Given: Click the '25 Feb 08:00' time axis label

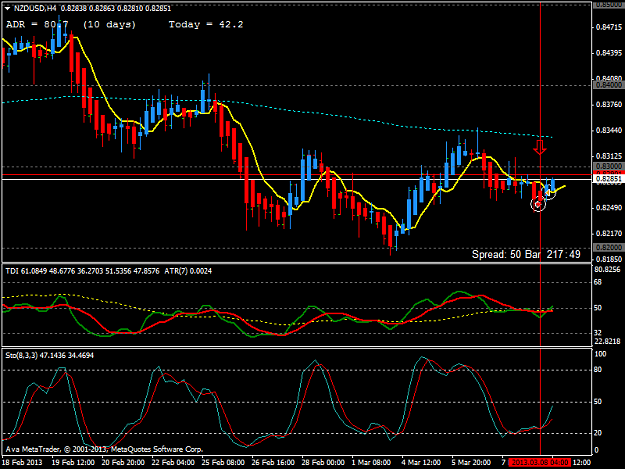Looking at the screenshot, I should coord(223,462).
